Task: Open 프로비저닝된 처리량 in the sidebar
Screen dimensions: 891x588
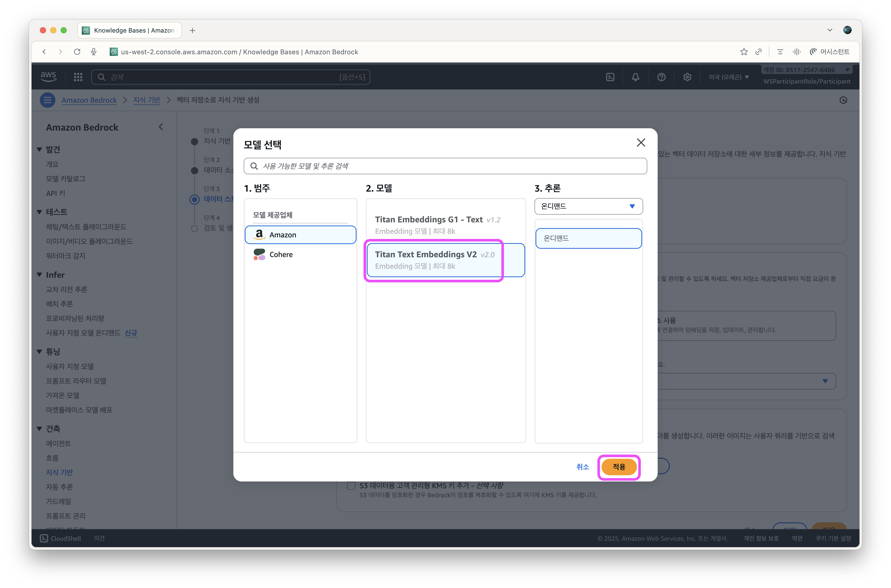Action: pyautogui.click(x=75, y=318)
